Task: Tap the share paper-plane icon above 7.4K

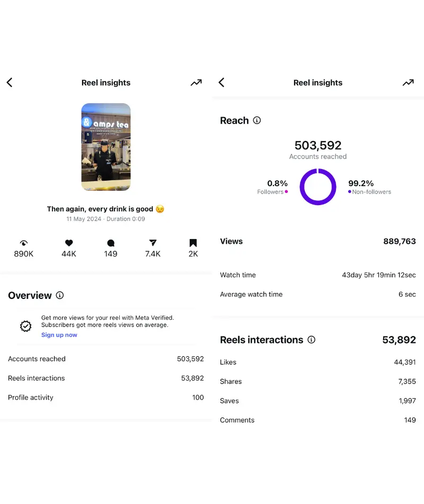Action: [153, 243]
